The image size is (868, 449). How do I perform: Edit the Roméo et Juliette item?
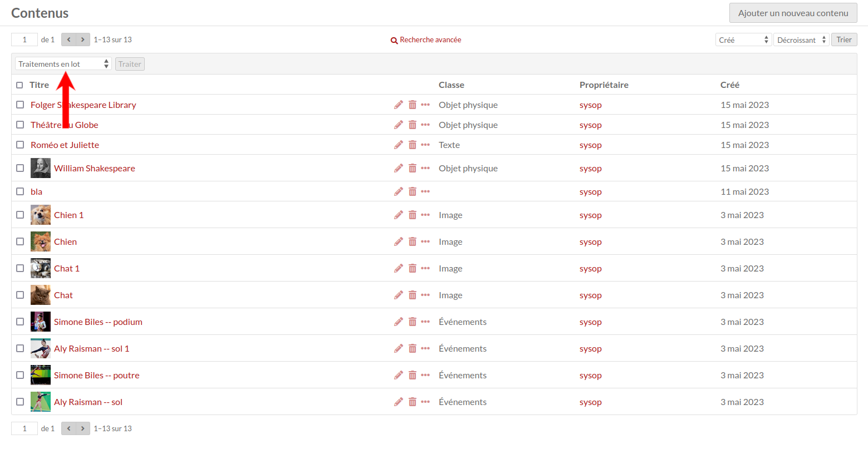[x=399, y=145]
